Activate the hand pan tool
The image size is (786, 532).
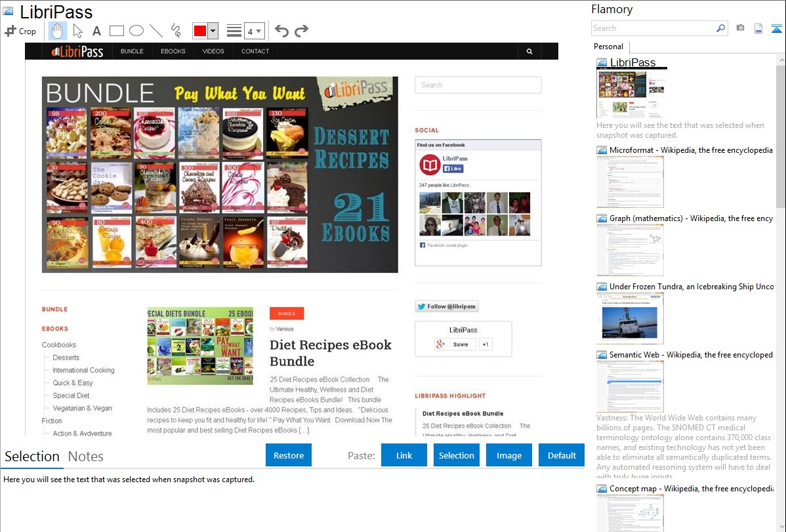[x=57, y=31]
